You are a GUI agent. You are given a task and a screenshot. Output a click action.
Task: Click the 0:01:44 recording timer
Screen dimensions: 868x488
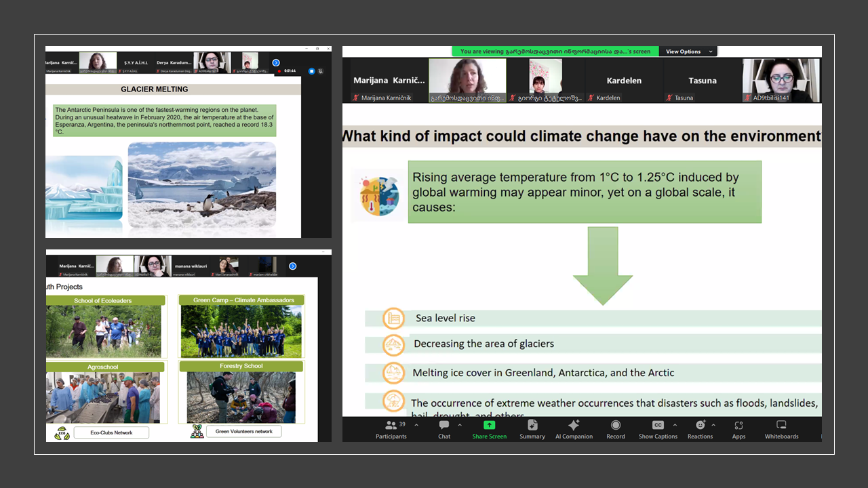290,70
